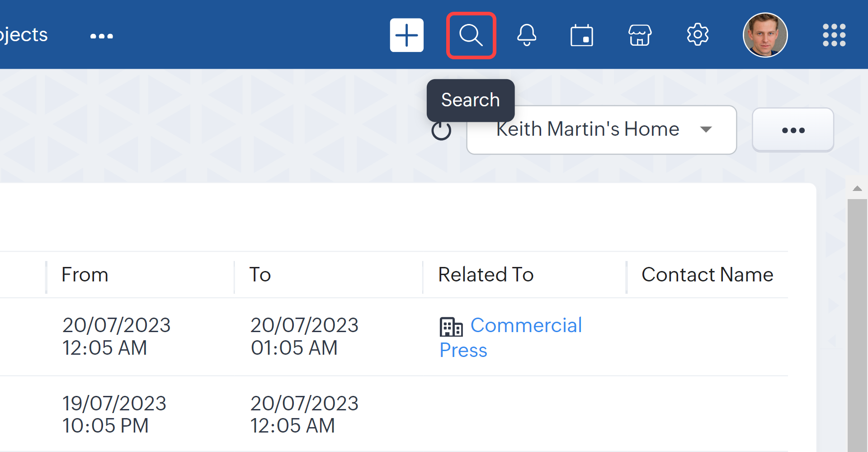Screen dimensions: 868x452
Task: Open the Commercial Press link
Action: click(525, 326)
